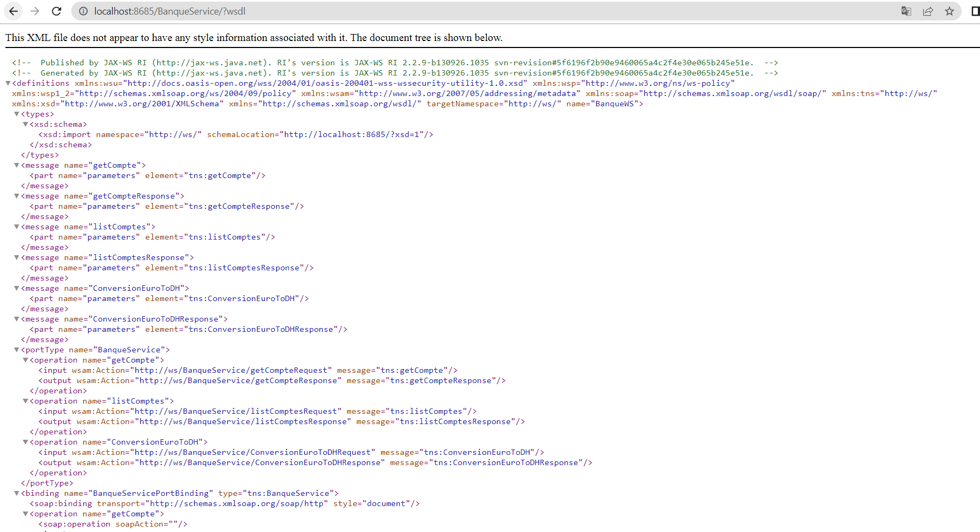Screen dimensions: 980x532
Task: Collapse the types element
Action: pyautogui.click(x=16, y=114)
